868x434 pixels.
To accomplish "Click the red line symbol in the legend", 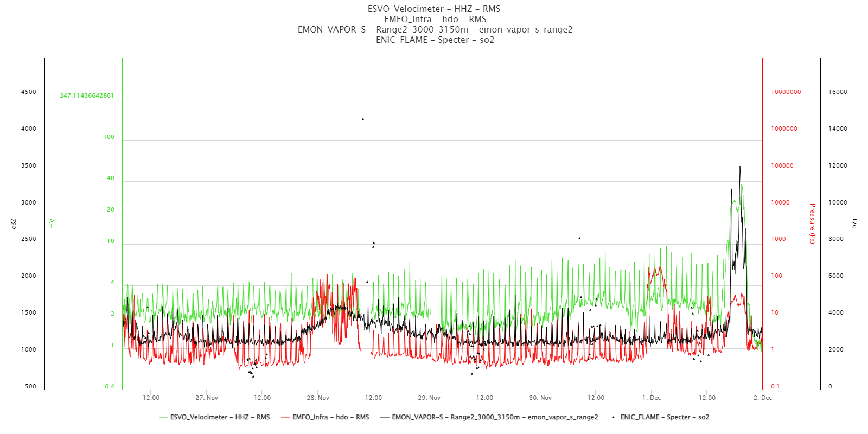I will coord(285,417).
